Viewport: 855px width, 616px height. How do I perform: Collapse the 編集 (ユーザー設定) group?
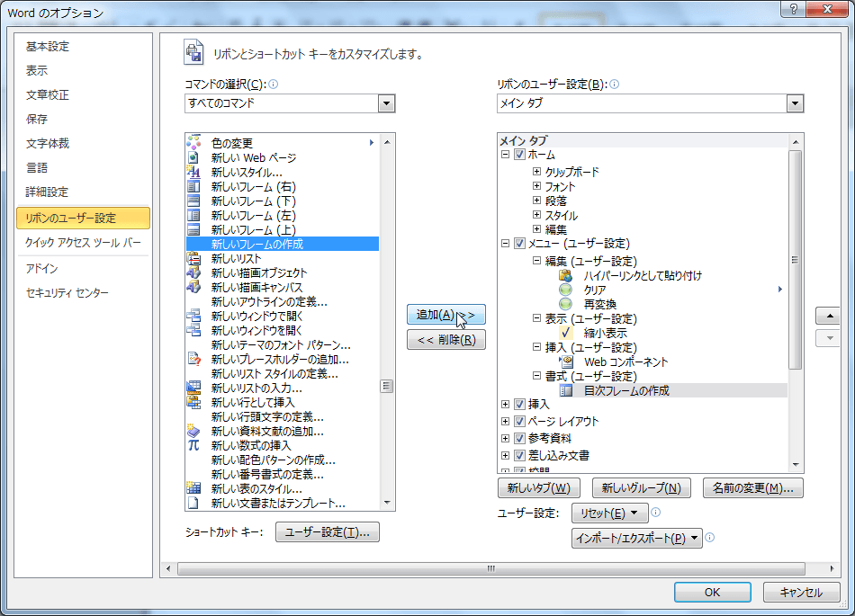pos(536,261)
